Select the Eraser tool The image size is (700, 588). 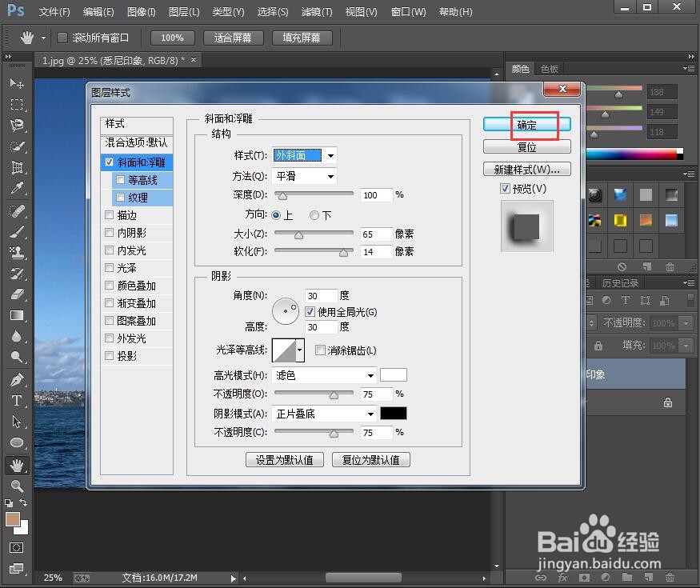tap(18, 294)
